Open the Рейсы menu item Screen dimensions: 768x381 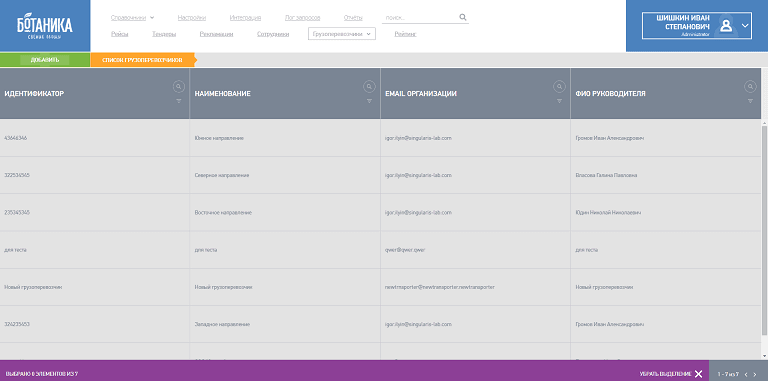[120, 34]
